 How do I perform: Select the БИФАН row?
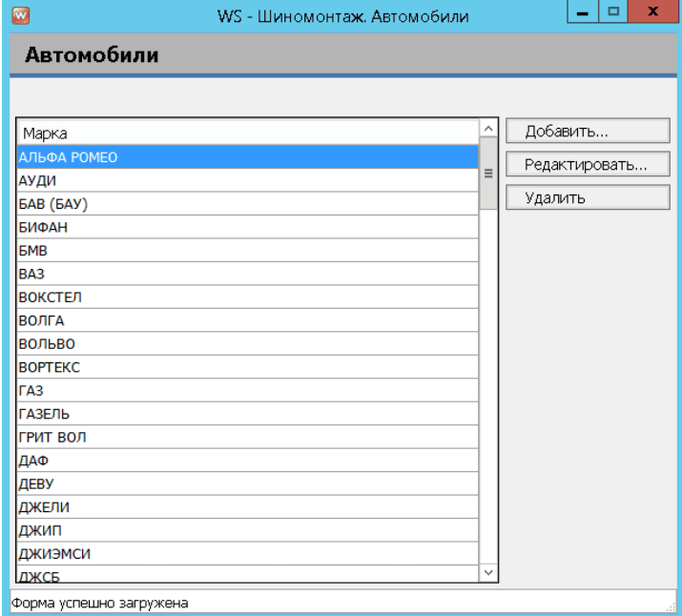click(248, 228)
